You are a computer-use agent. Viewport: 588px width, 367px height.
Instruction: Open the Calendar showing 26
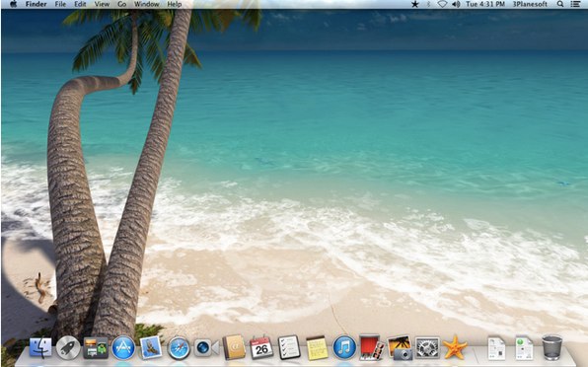point(261,347)
